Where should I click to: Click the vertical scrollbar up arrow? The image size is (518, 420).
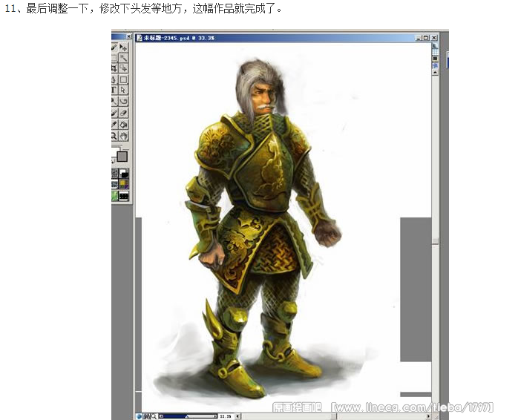tap(435, 73)
